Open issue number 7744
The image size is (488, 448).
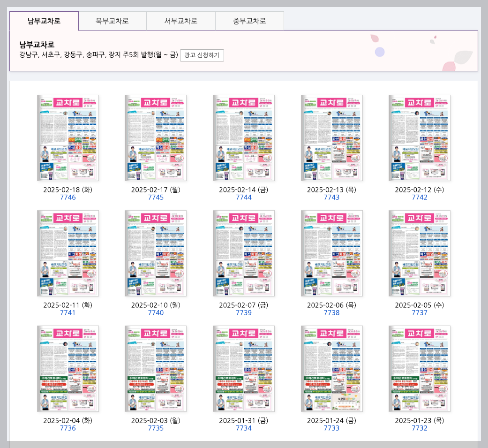244,197
